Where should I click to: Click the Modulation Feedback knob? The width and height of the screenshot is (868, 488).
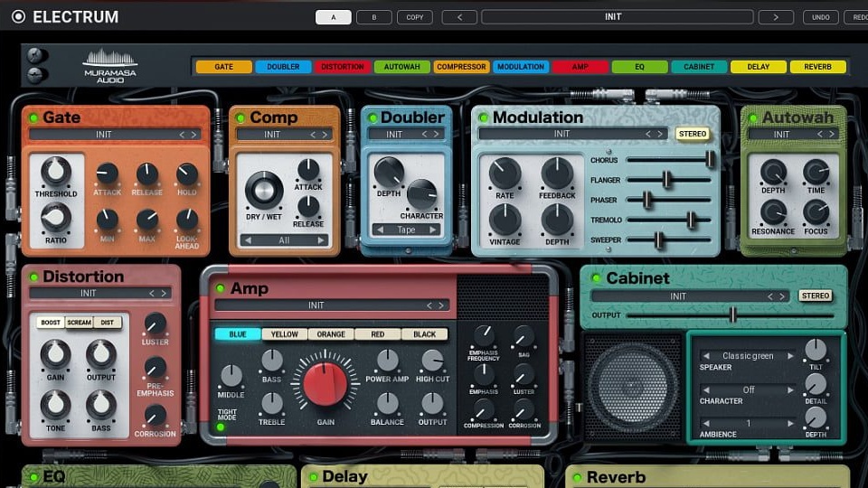(x=557, y=174)
